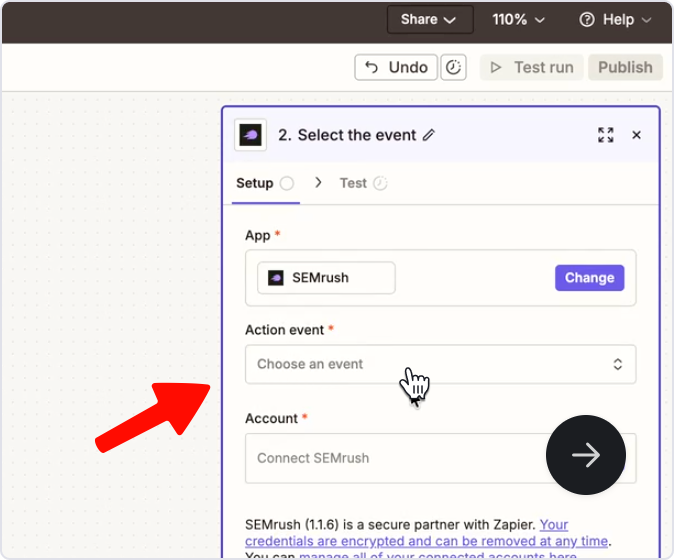Rename step using the pencil icon

click(x=429, y=135)
